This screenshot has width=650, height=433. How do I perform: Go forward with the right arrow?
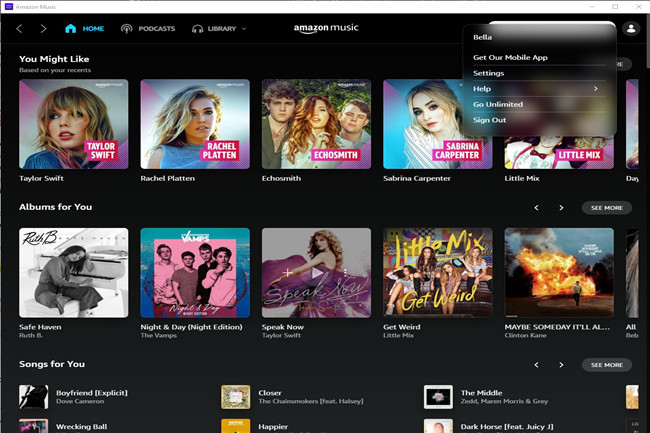click(x=43, y=29)
